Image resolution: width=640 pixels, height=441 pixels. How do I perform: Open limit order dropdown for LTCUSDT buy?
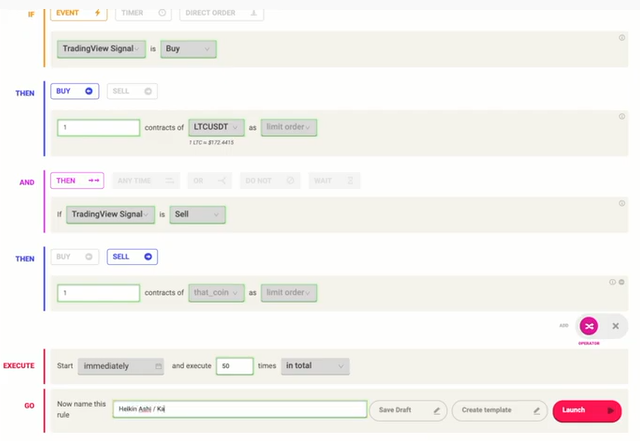(289, 127)
